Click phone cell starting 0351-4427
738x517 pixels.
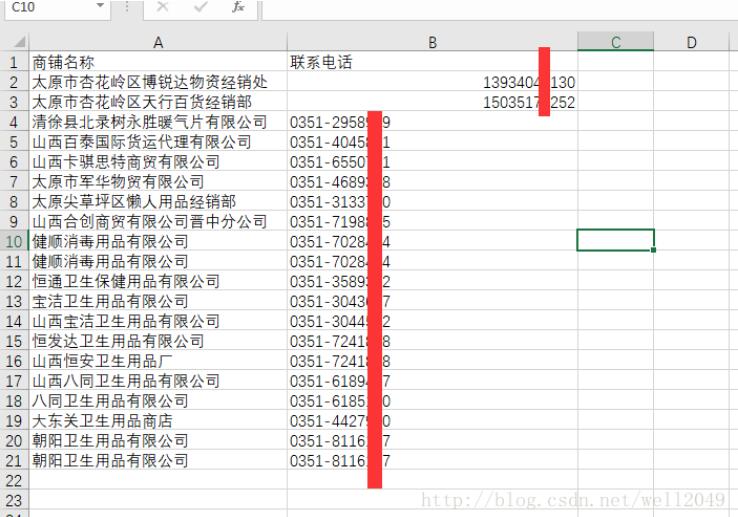point(433,420)
